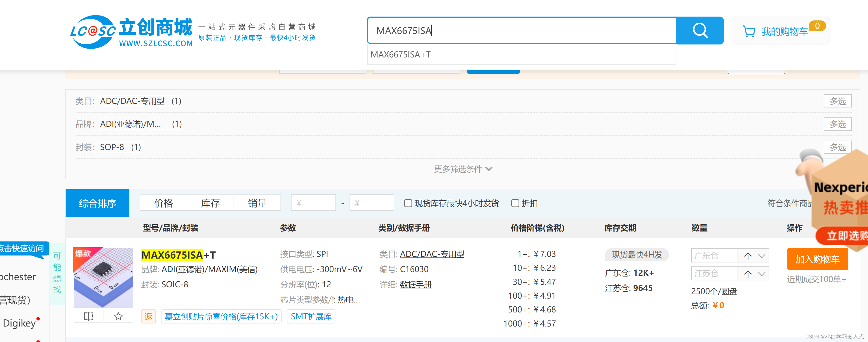
Task: Sort results by 价格
Action: pyautogui.click(x=163, y=203)
